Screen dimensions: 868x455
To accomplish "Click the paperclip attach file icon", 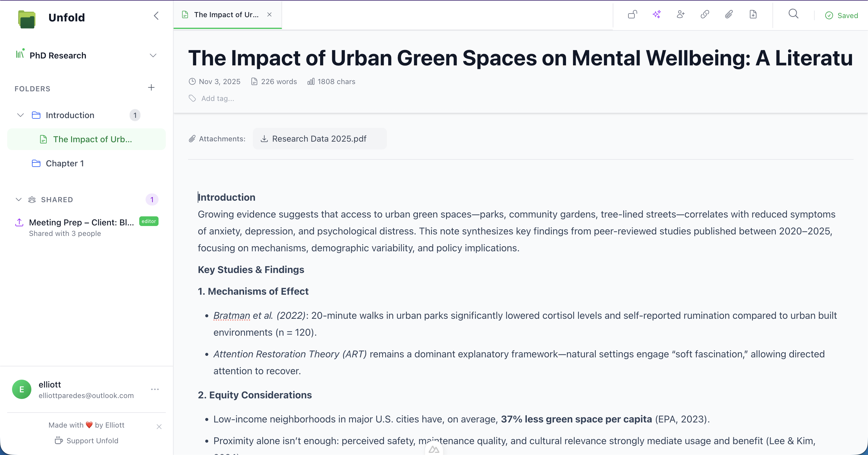I will (x=729, y=14).
